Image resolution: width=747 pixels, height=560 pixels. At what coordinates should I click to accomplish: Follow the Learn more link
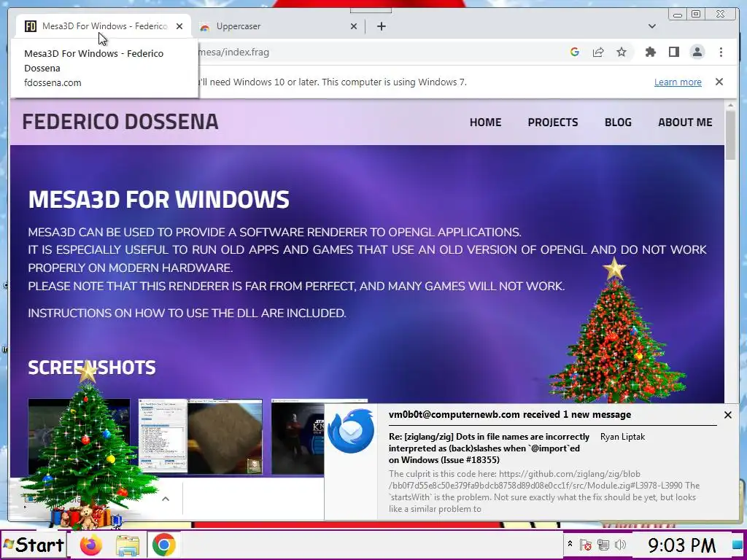(678, 82)
